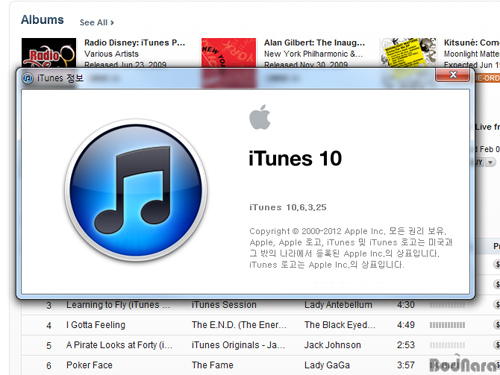Screen dimensions: 500x375
Task: Open the red New York Philharmonic album cover
Action: pos(229,53)
